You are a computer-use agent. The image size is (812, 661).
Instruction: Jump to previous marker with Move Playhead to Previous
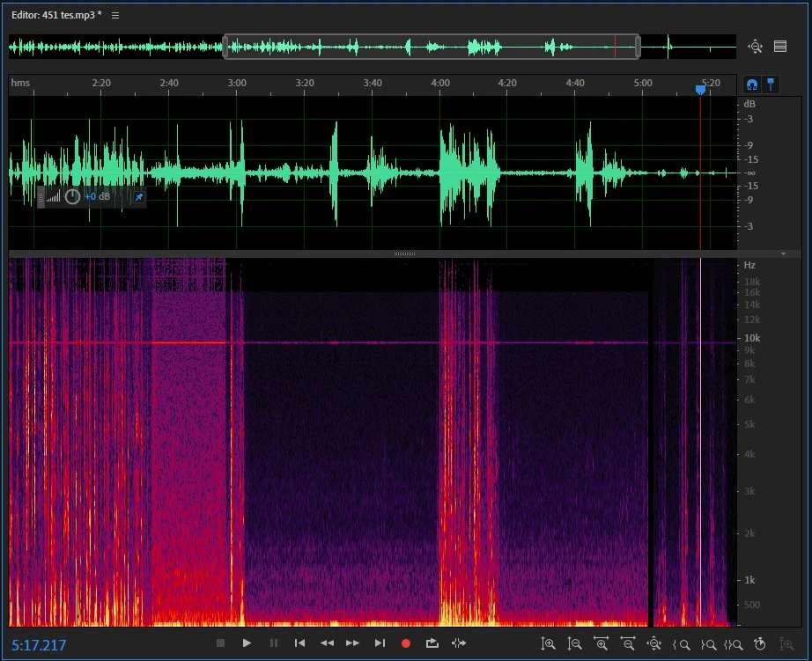coord(299,643)
